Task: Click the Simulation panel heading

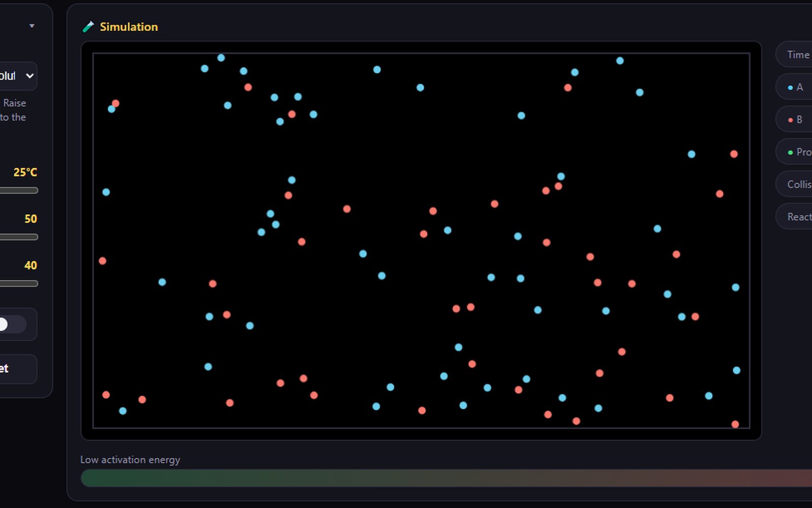Action: click(x=129, y=27)
